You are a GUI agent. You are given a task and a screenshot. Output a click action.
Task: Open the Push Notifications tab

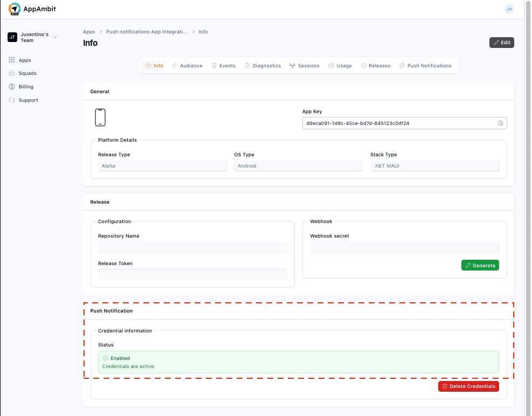point(426,65)
